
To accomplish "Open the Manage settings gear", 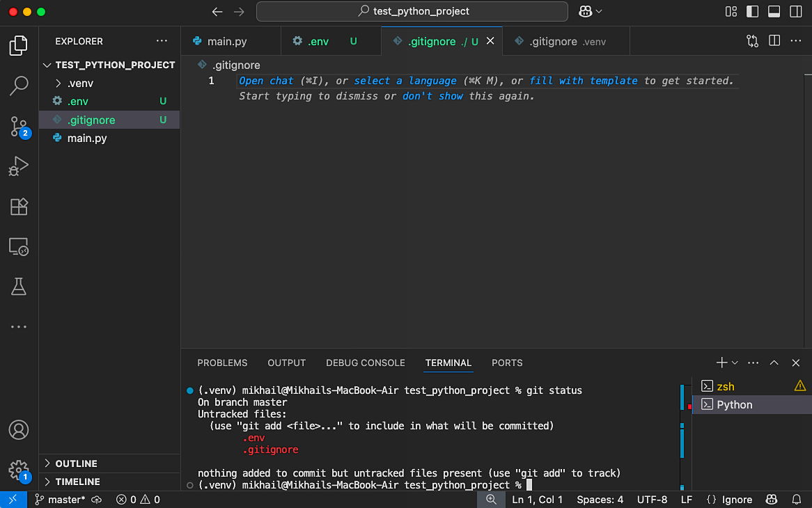I will (x=18, y=470).
